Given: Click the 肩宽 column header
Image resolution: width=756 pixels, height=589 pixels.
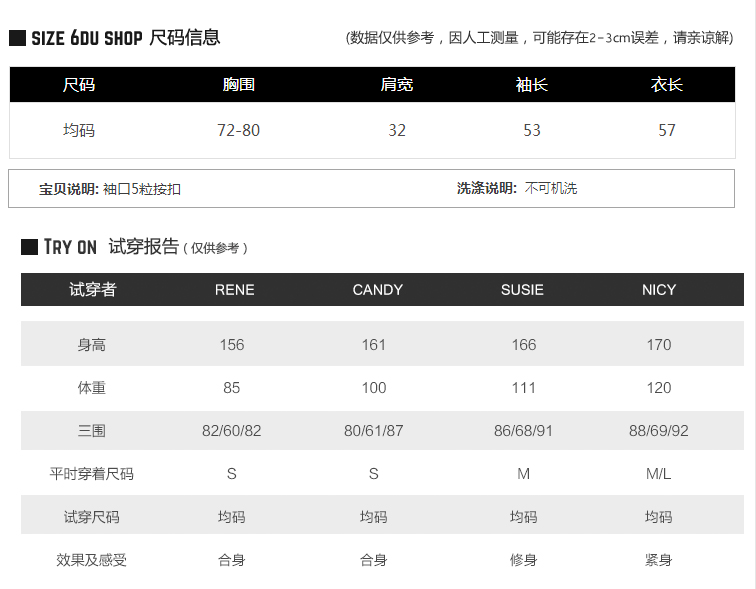Looking at the screenshot, I should 397,85.
